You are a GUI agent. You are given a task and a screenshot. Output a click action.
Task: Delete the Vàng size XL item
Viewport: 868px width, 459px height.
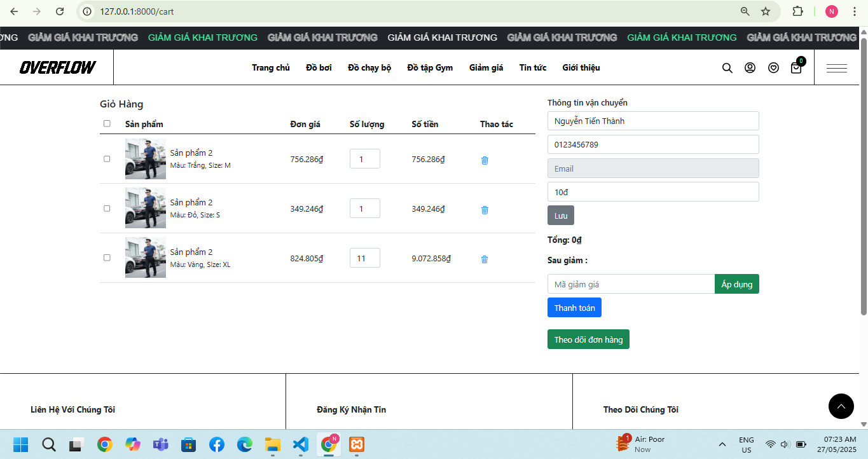tap(485, 259)
